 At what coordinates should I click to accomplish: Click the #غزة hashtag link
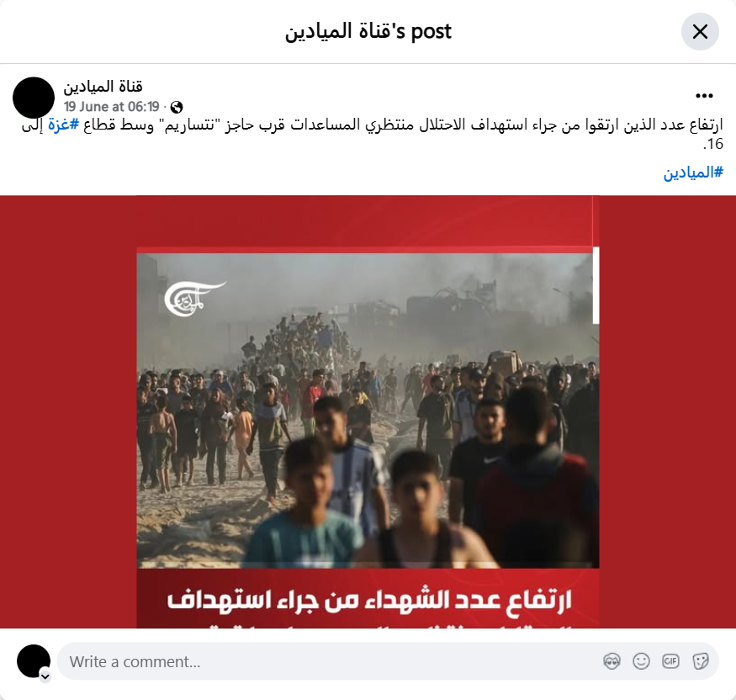pos(63,125)
